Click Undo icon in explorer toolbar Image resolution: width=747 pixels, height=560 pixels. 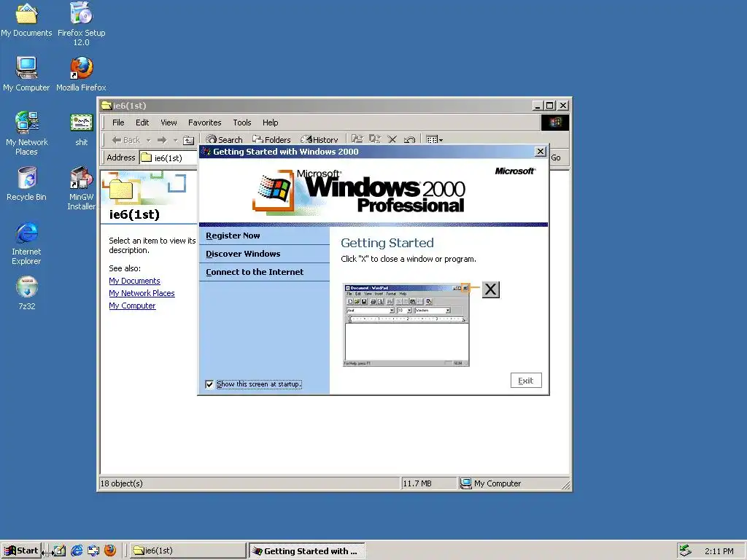coord(409,139)
